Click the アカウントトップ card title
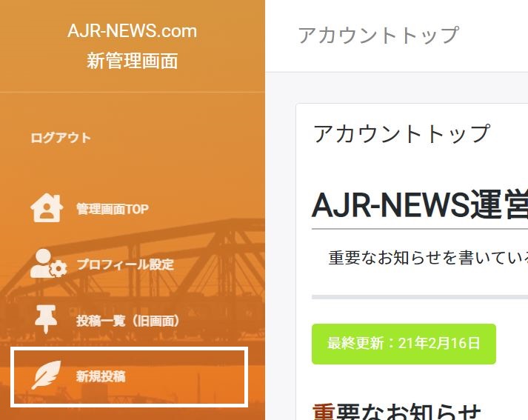Viewport: 528px width, 420px height. tap(401, 133)
